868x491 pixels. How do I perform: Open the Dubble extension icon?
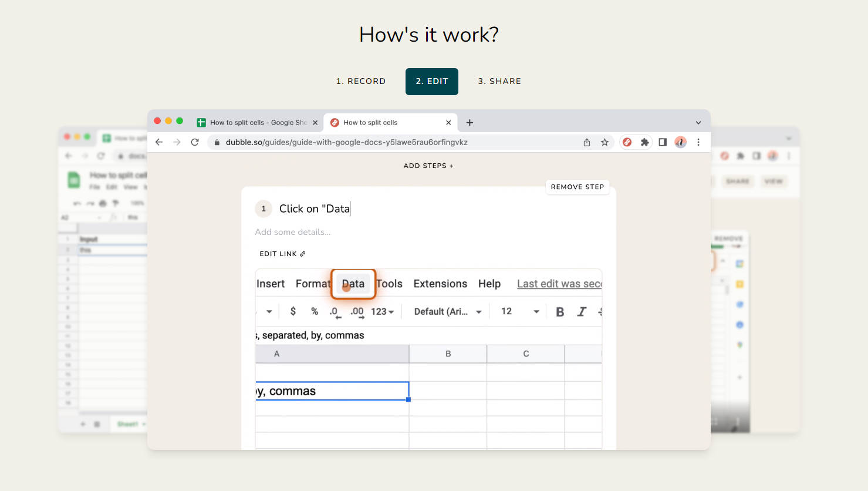(627, 142)
